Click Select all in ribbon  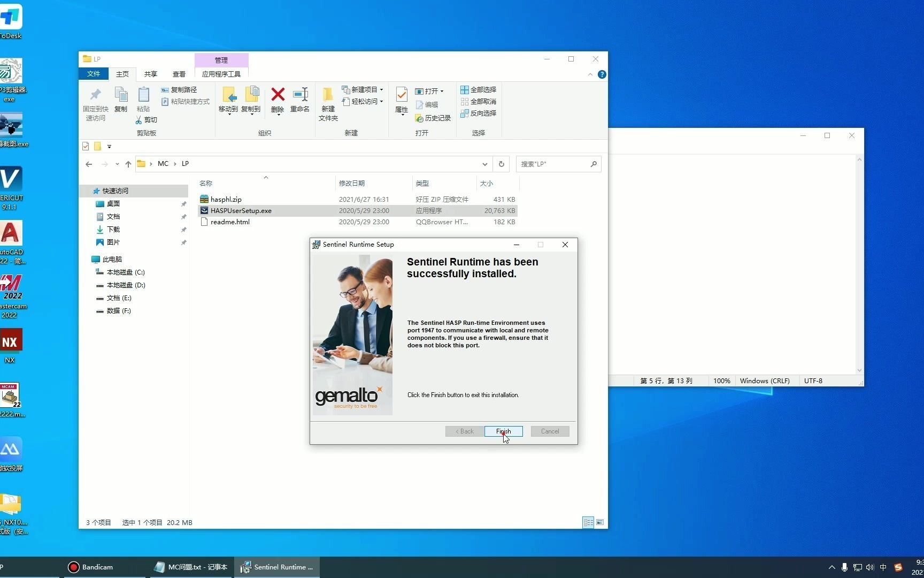(479, 90)
